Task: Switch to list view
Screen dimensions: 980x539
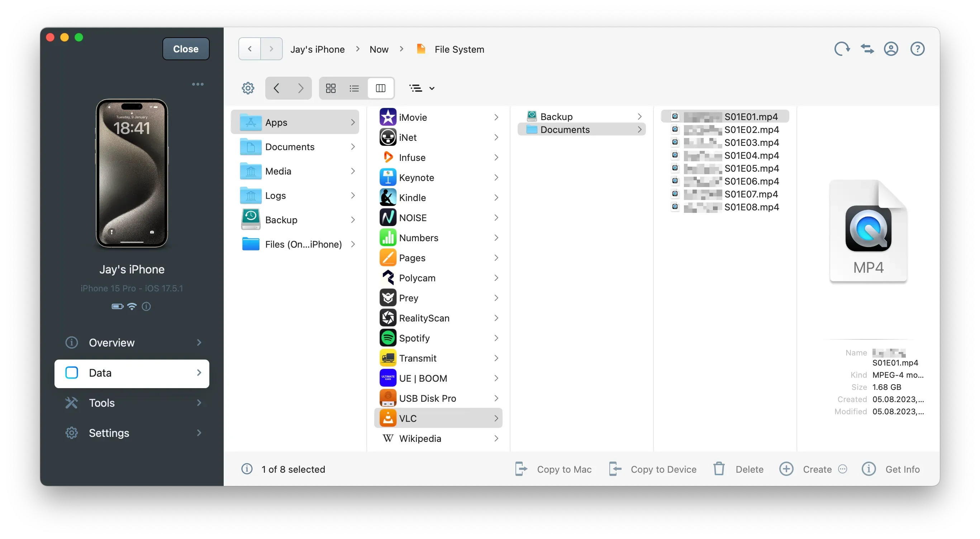Action: point(354,88)
